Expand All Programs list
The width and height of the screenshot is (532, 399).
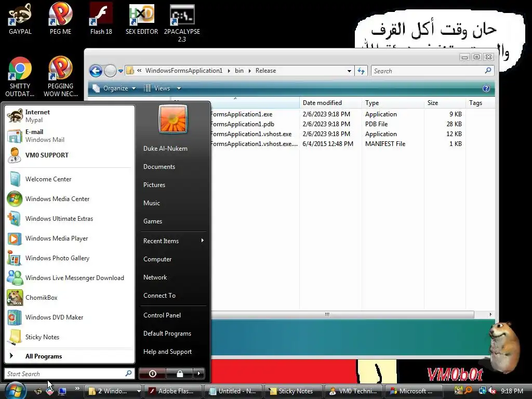point(69,356)
